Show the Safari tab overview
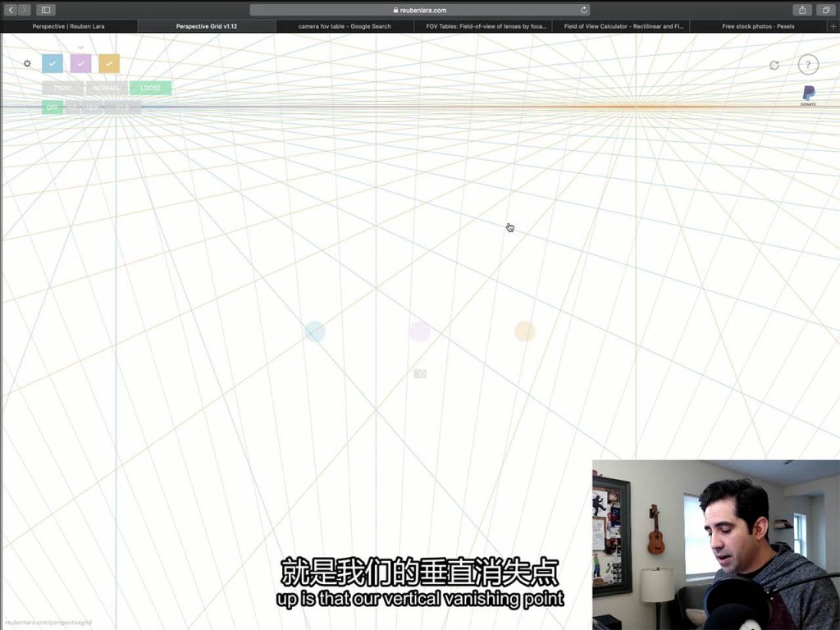This screenshot has height=630, width=840. pos(826,10)
